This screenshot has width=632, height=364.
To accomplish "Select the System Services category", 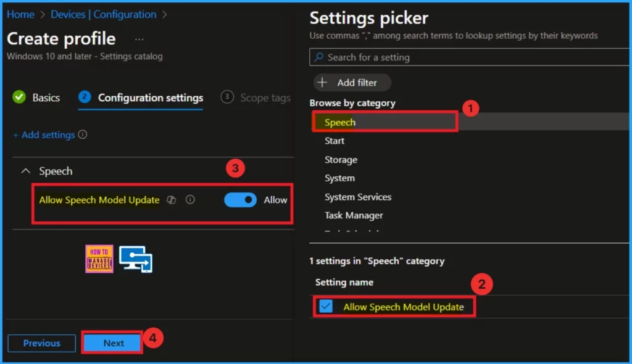I will point(358,197).
